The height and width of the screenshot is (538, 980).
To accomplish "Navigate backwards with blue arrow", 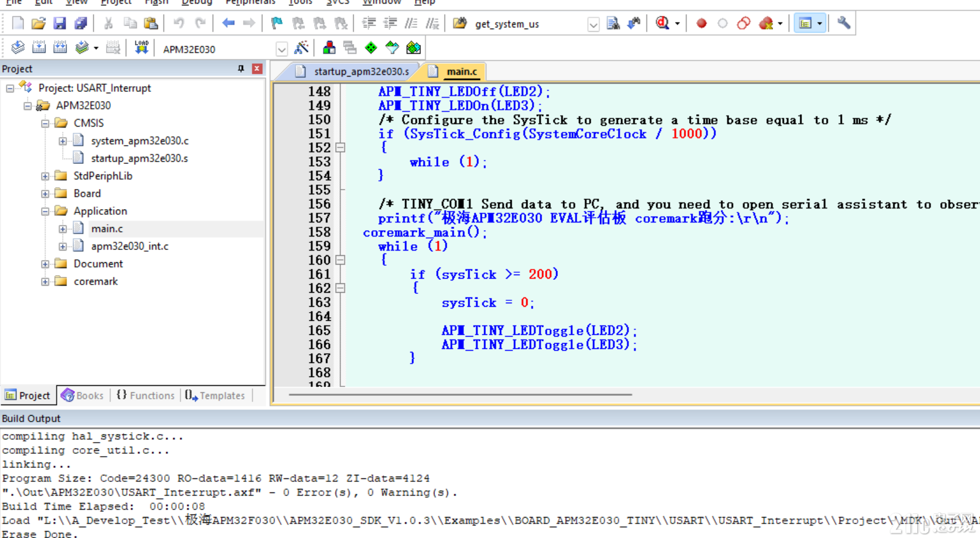I will [x=228, y=23].
